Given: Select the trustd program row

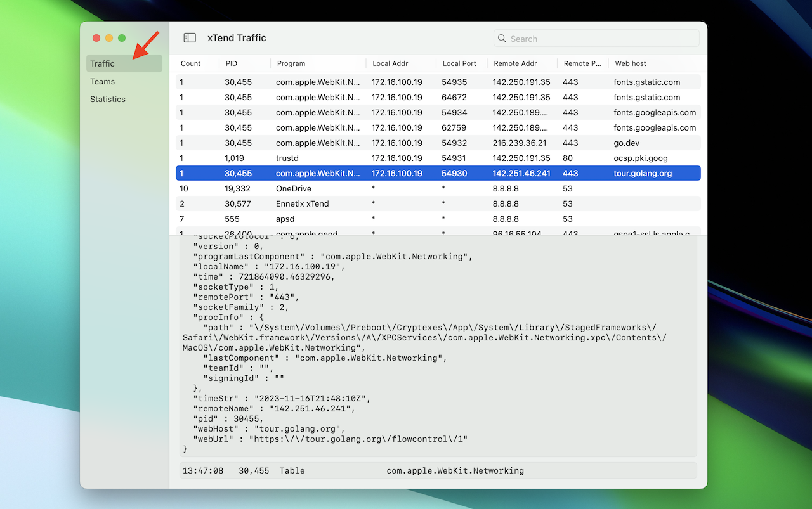Looking at the screenshot, I should pos(438,158).
